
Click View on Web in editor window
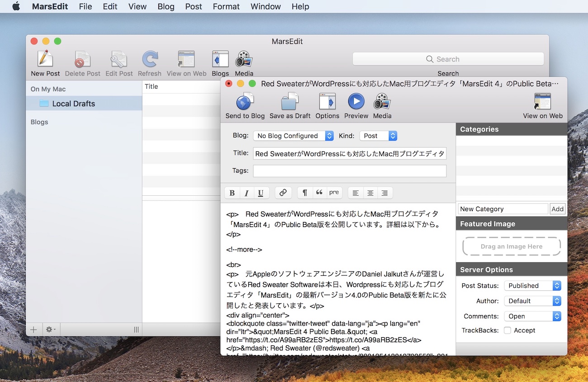point(542,102)
